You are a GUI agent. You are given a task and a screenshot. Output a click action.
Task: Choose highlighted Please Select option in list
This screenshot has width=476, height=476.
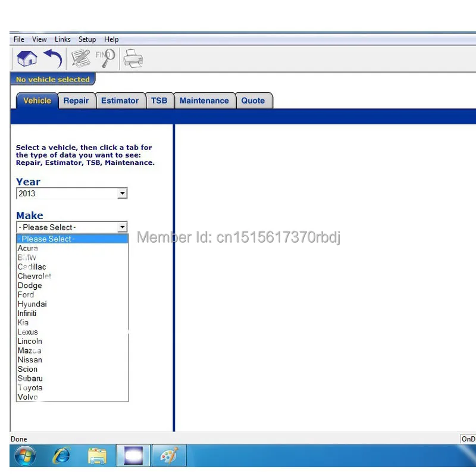coord(72,239)
